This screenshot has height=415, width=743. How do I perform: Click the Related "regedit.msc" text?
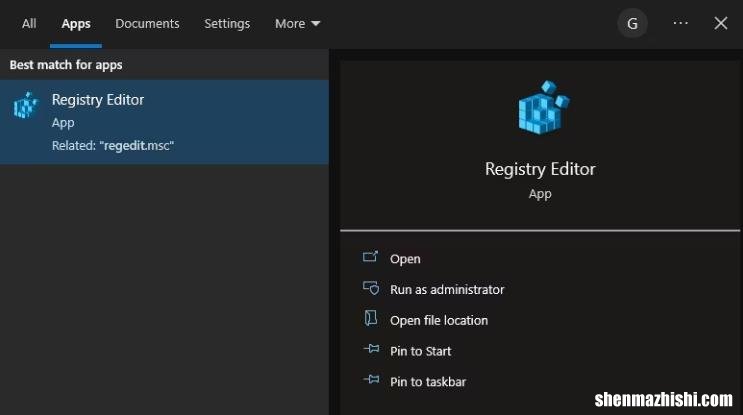pyautogui.click(x=113, y=145)
